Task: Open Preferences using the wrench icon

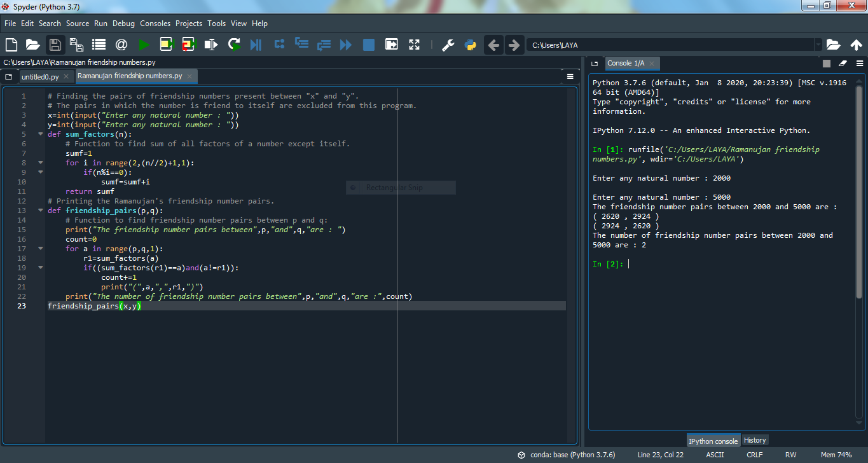Action: point(448,45)
